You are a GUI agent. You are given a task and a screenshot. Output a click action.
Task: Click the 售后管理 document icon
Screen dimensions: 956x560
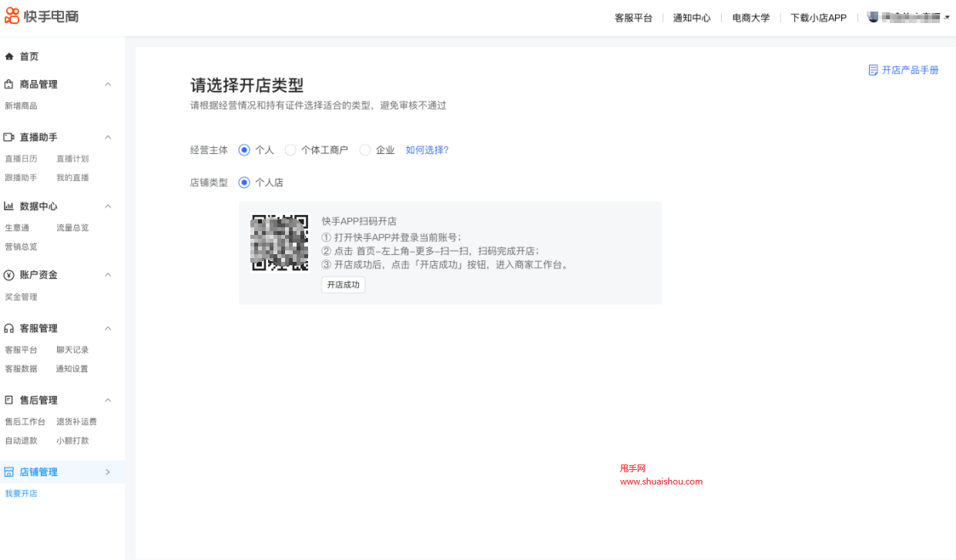coord(9,400)
